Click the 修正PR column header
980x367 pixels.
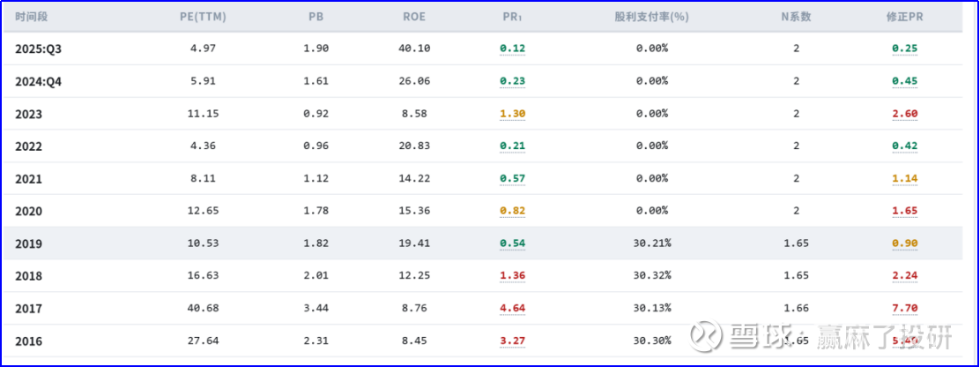click(904, 17)
